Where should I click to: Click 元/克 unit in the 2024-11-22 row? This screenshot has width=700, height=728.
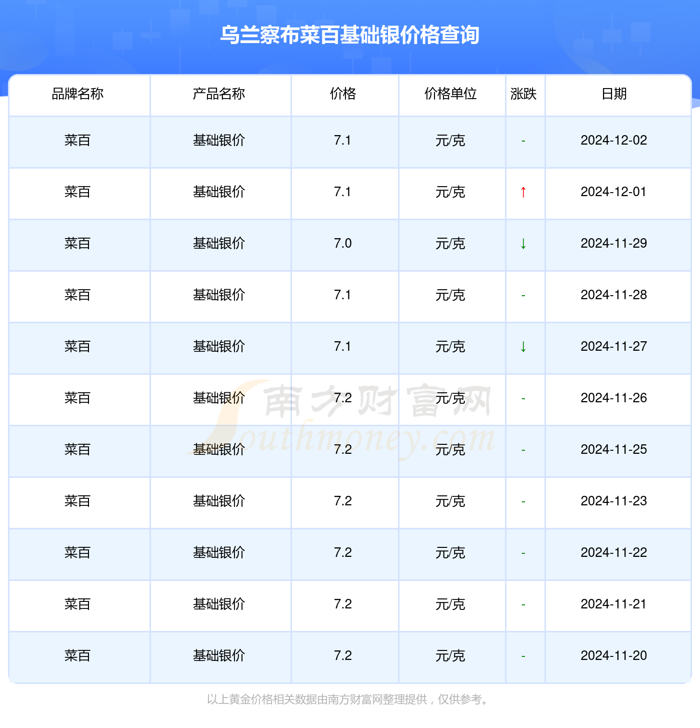[450, 553]
